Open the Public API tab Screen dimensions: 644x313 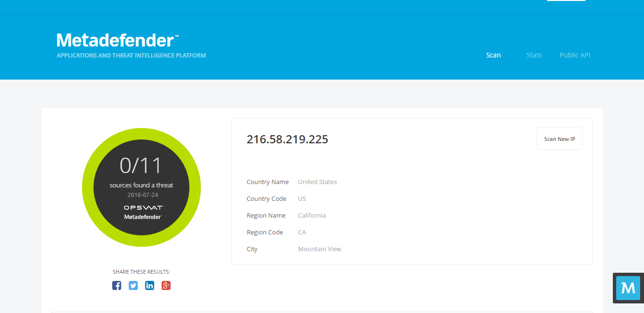[x=575, y=55]
